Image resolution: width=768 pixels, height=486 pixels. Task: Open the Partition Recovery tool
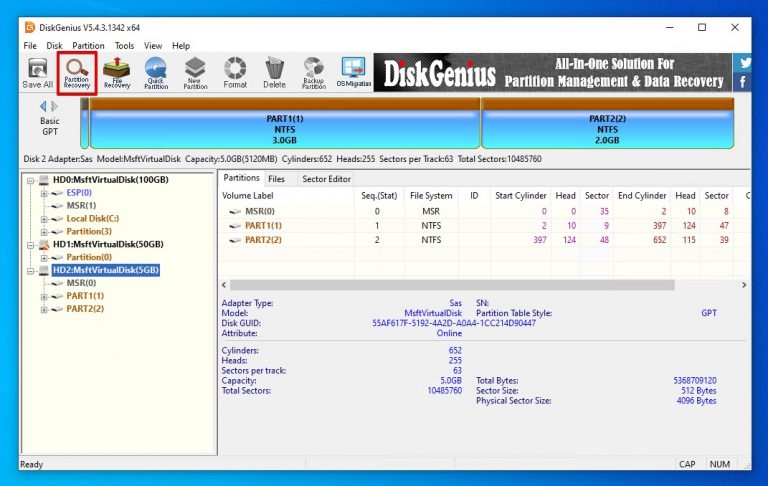pos(77,73)
